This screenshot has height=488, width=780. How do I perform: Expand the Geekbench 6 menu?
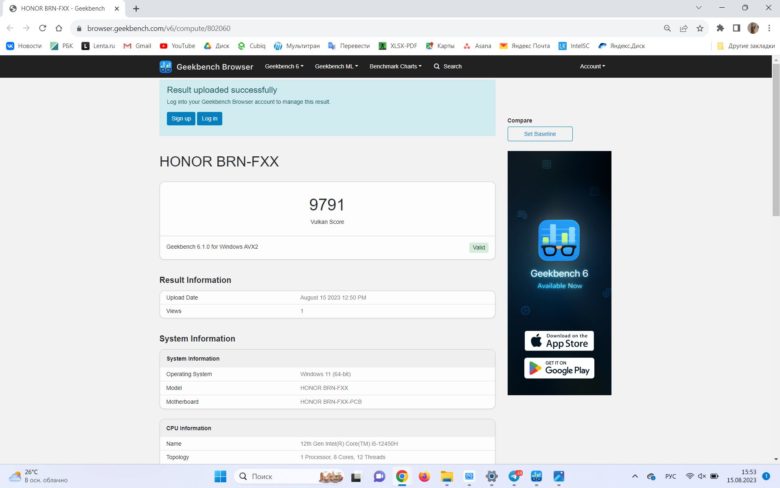[x=284, y=66]
